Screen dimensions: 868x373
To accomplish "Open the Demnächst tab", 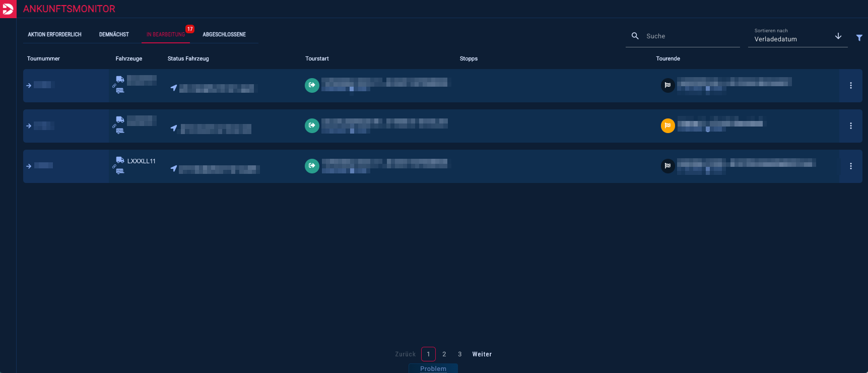I will [x=114, y=35].
